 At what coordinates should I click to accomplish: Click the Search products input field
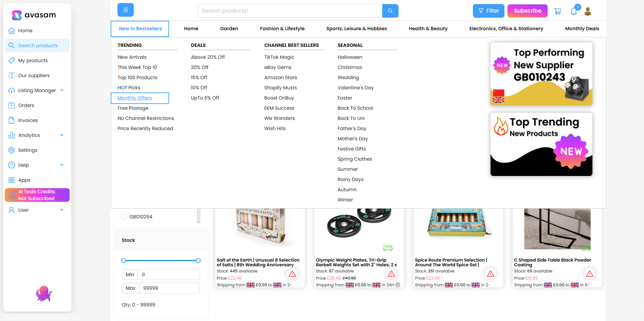click(x=290, y=11)
